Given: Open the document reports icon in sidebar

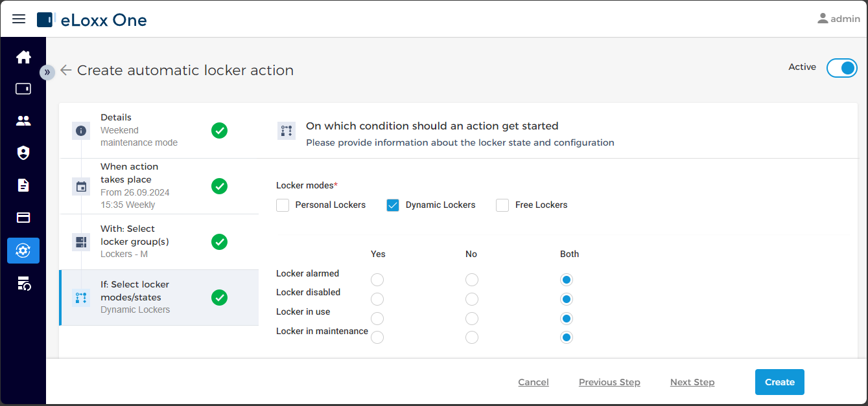Looking at the screenshot, I should 23,185.
